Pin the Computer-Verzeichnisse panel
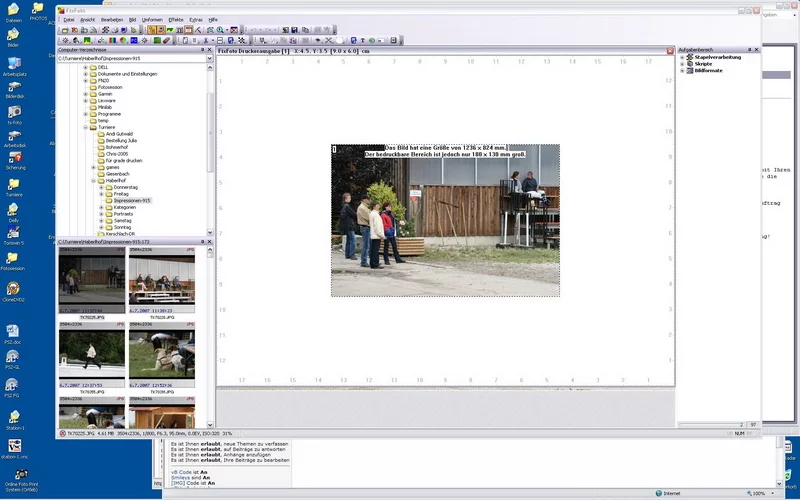 (203, 49)
